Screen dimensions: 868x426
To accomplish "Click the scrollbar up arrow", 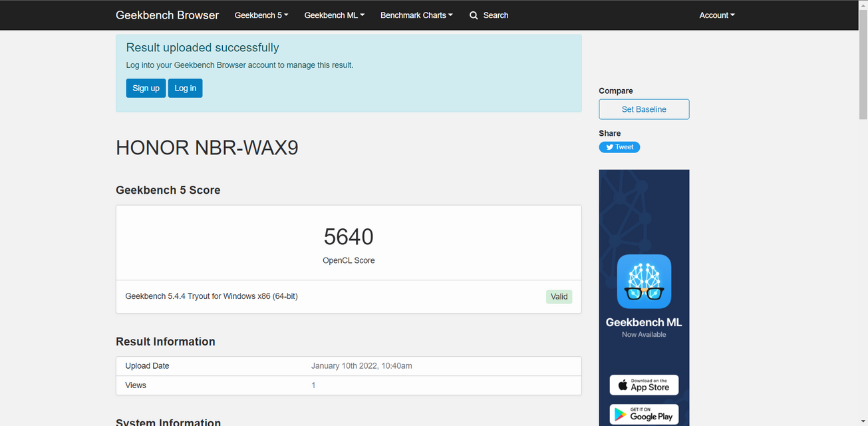I will tap(863, 5).
